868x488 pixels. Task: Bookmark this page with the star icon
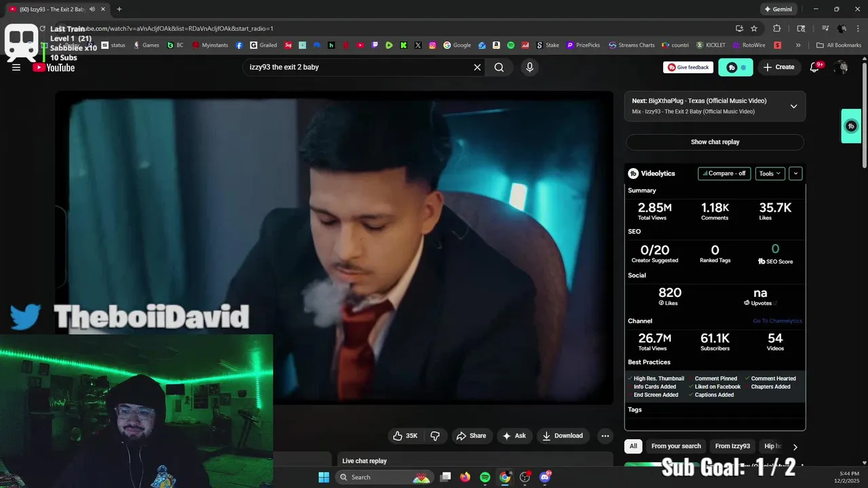[754, 28]
